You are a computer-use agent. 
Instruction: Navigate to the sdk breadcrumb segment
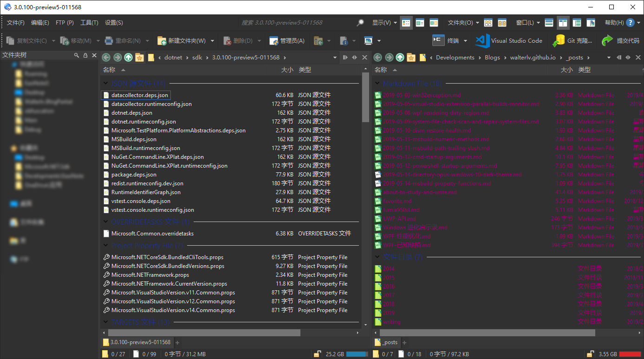(x=198, y=58)
